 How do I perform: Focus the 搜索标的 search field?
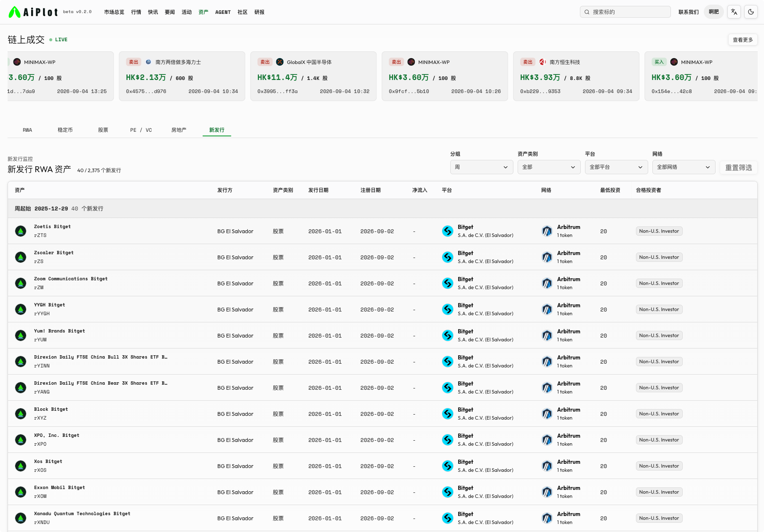coord(625,12)
